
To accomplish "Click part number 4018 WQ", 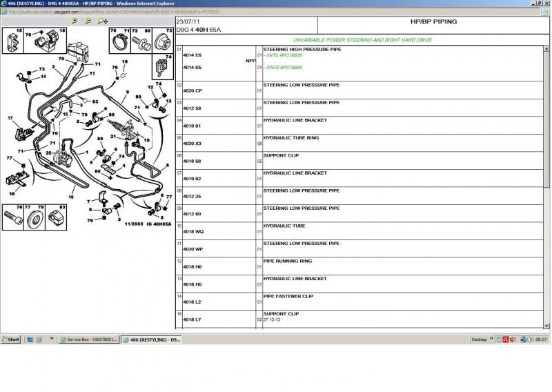I will click(x=193, y=231).
